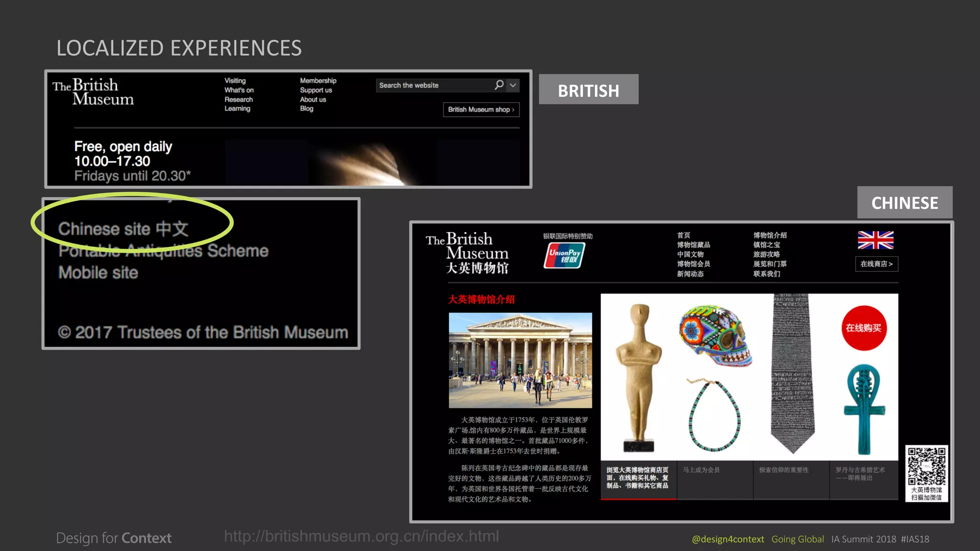Click the British Museum 大英博物馆 logo

tap(468, 253)
